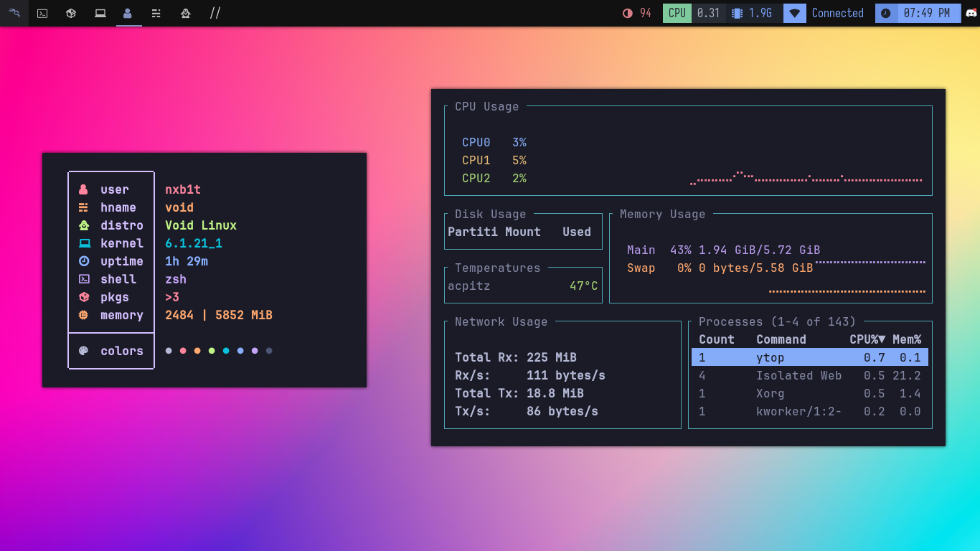Click the green CPU label in bar

(x=677, y=13)
